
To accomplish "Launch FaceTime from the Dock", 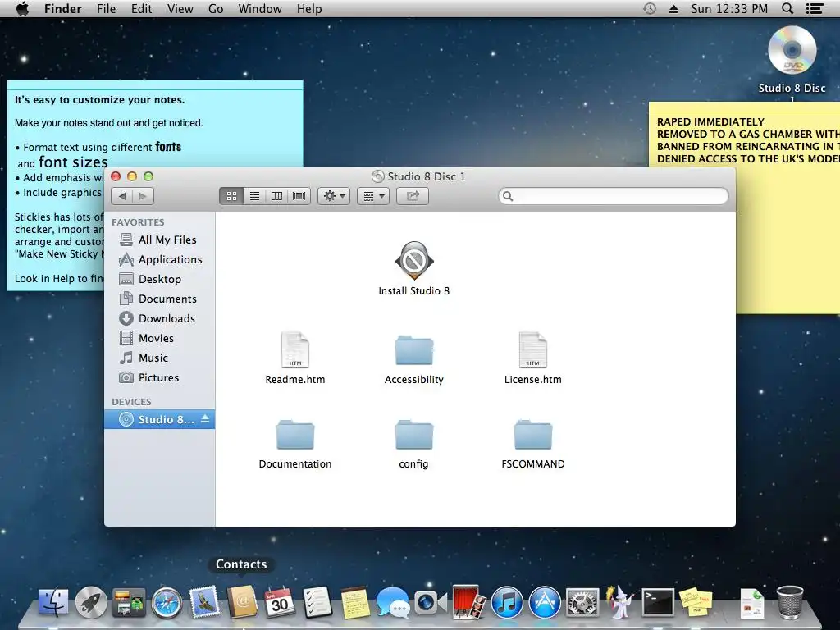I will [431, 602].
